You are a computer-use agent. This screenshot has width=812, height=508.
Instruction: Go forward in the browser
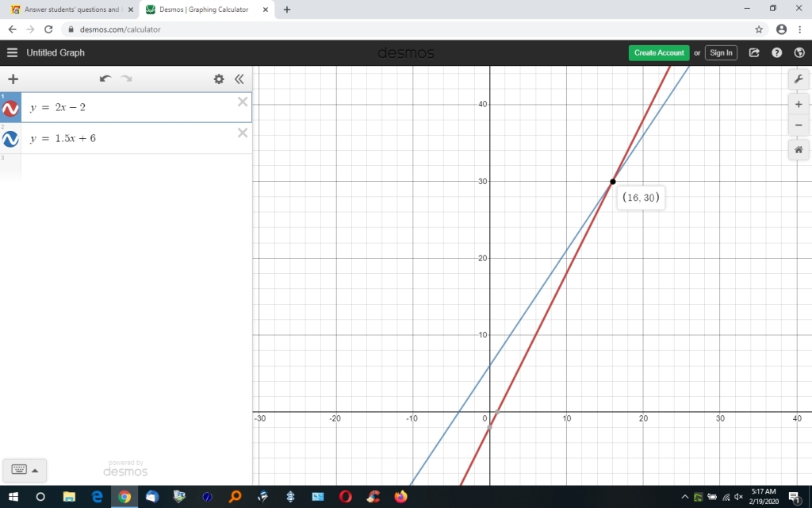tap(31, 29)
